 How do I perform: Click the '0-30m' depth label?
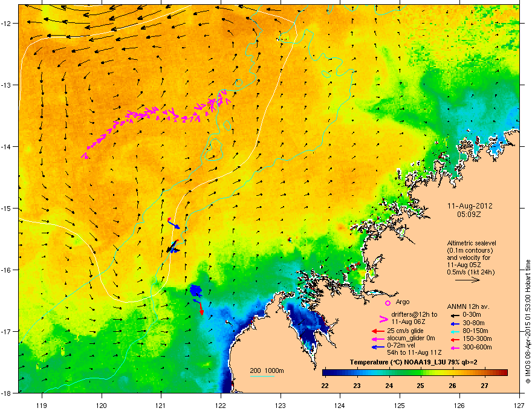[472, 315]
